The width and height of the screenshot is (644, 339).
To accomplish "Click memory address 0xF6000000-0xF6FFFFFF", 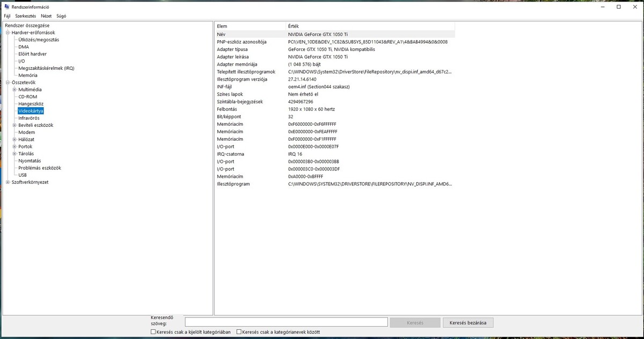I will click(312, 124).
